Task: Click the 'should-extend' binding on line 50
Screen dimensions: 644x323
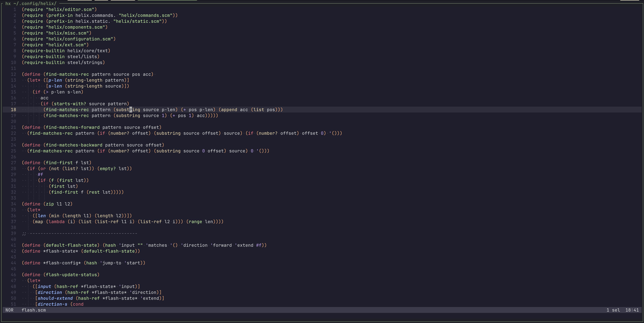Action: point(55,298)
